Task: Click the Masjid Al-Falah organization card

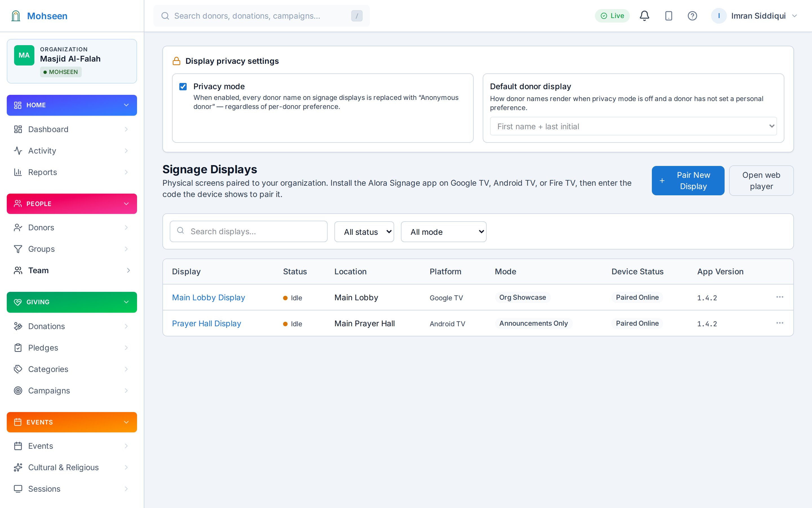Action: coord(72,61)
